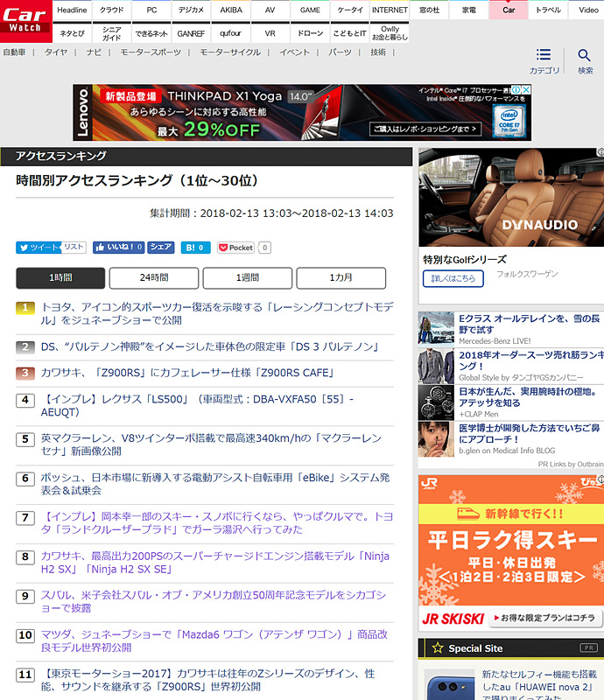This screenshot has width=604, height=700.
Task: Open rank 8 Ninja H2 SX article
Action: [214, 562]
